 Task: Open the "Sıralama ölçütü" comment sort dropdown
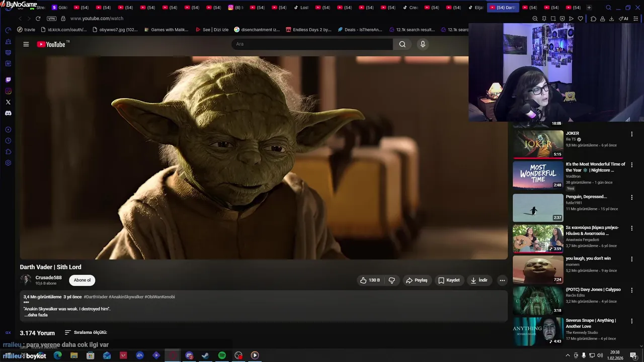(x=86, y=332)
